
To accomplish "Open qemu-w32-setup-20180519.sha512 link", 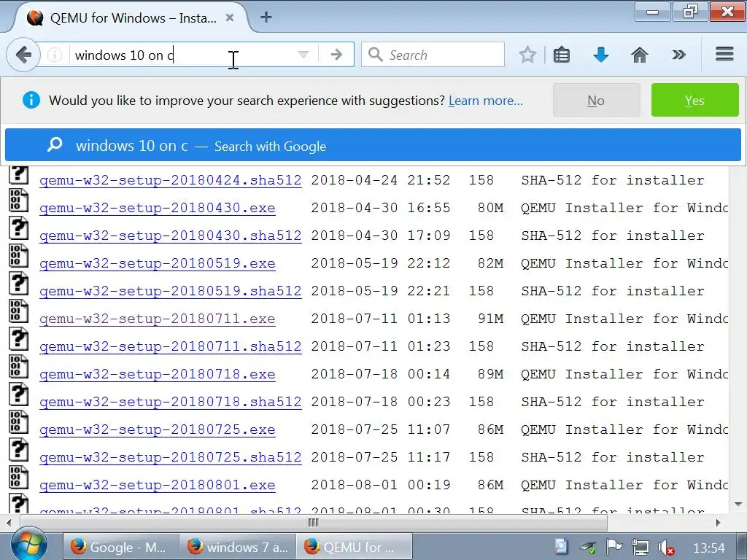I will point(171,290).
